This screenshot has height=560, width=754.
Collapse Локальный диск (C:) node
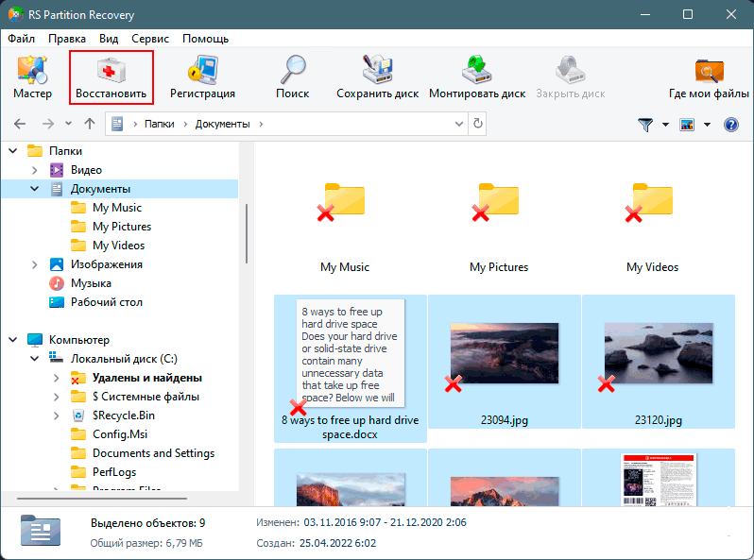(x=35, y=359)
